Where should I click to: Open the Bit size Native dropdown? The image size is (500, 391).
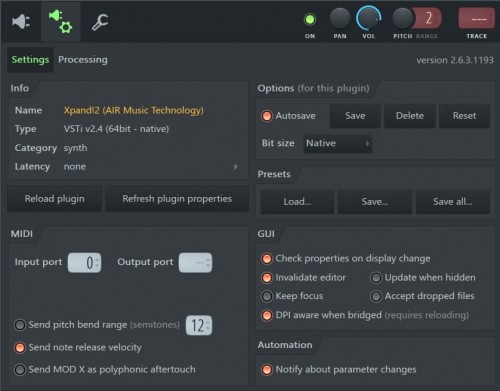(x=338, y=144)
